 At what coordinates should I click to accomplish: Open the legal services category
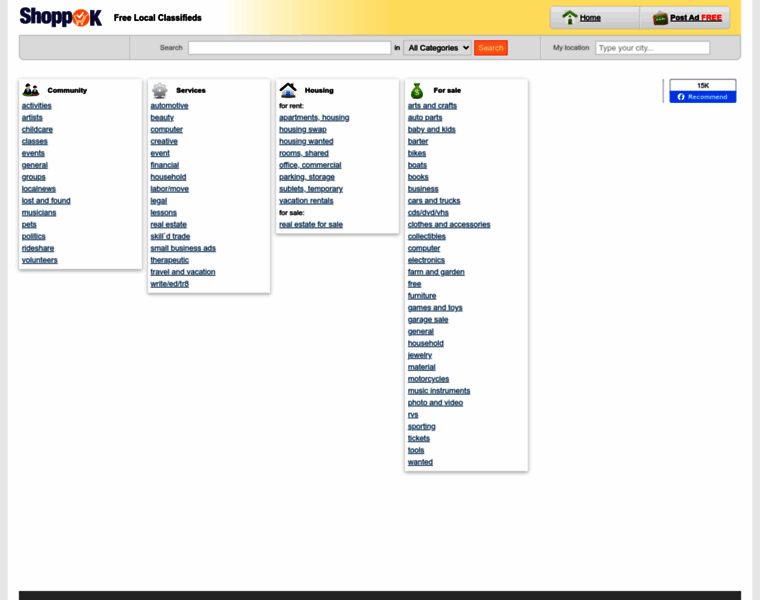[x=158, y=201]
